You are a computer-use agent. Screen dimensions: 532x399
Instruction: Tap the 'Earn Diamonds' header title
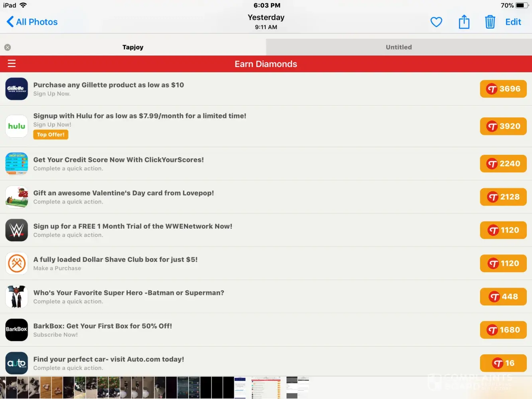(x=266, y=64)
